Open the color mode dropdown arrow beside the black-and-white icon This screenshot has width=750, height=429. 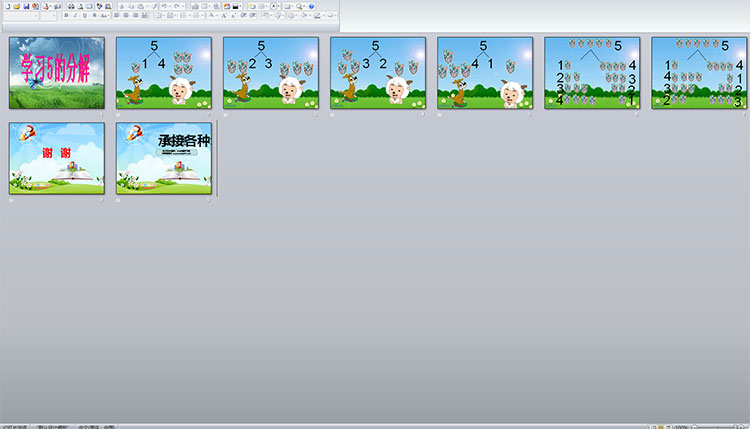click(241, 6)
